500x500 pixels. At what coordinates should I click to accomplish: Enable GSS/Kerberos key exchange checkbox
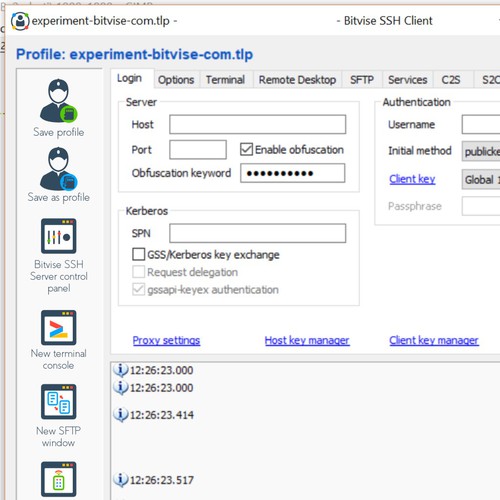coord(138,254)
